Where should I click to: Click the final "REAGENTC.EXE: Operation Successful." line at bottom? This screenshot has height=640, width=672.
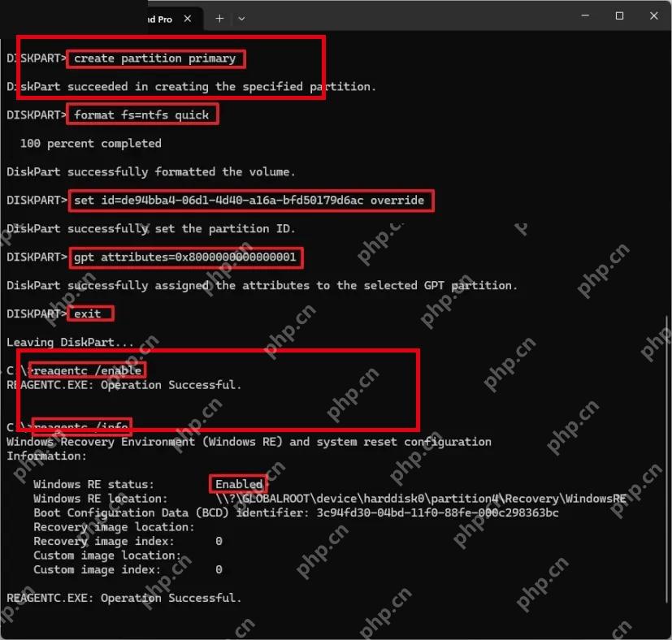click(x=124, y=598)
